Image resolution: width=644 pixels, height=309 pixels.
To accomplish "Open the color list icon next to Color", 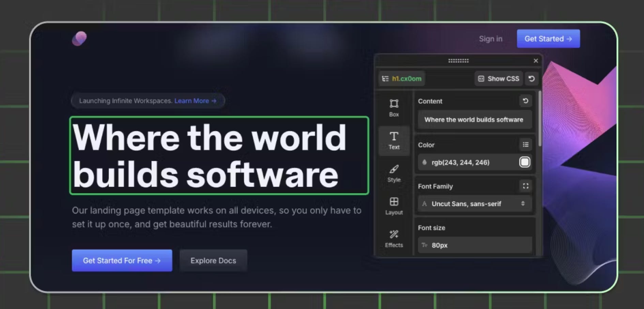I will coord(525,145).
